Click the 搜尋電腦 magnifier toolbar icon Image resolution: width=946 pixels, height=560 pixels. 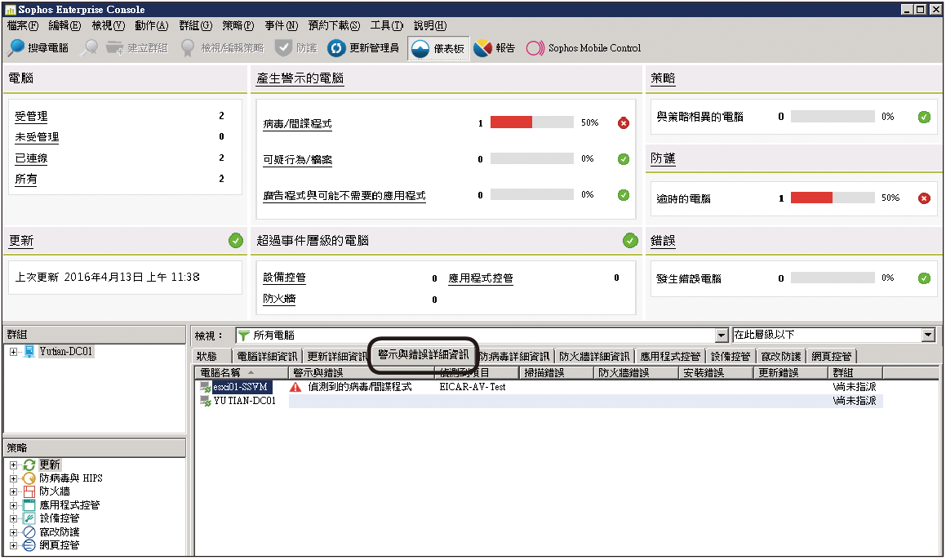16,47
